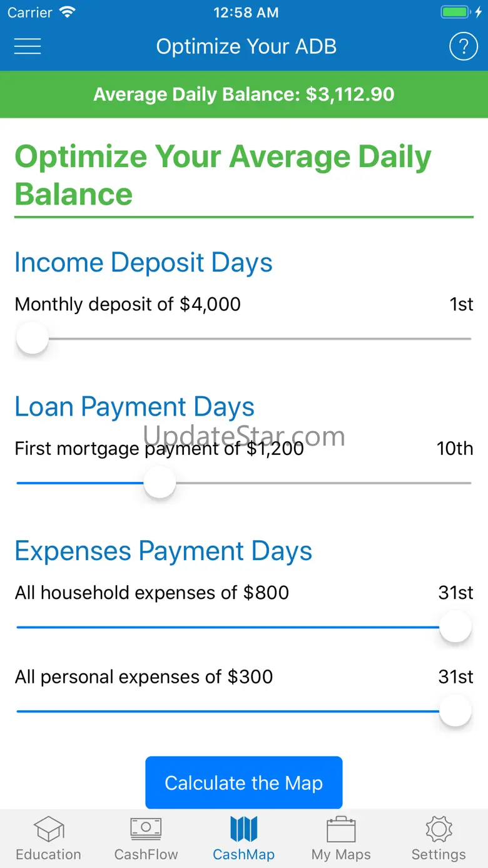Click the household expenses slider thumb
488x868 pixels.
[x=455, y=627]
